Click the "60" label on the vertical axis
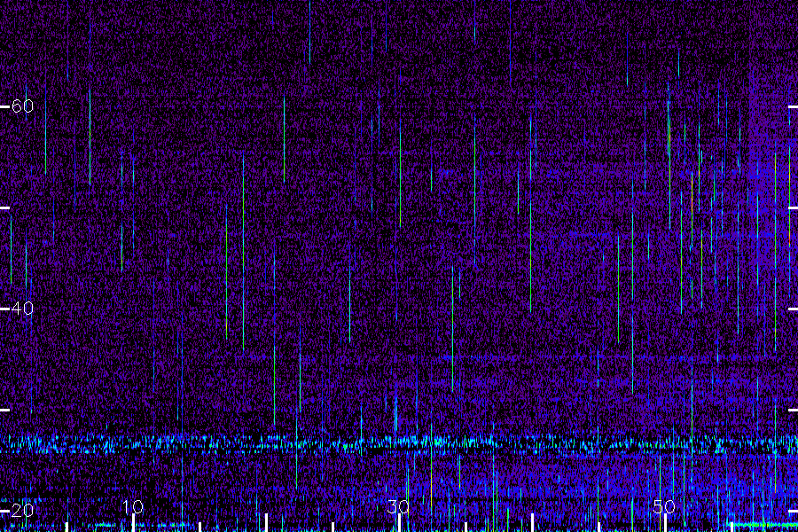The image size is (798, 532). point(22,106)
